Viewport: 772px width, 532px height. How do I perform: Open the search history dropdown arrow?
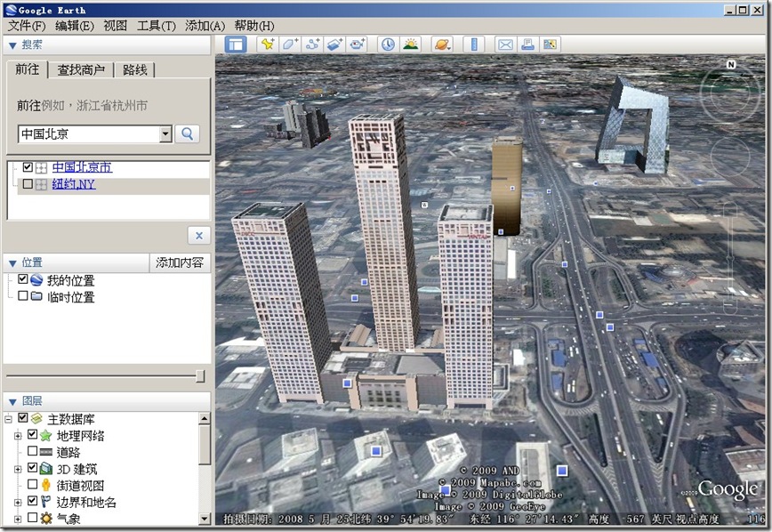coord(166,133)
